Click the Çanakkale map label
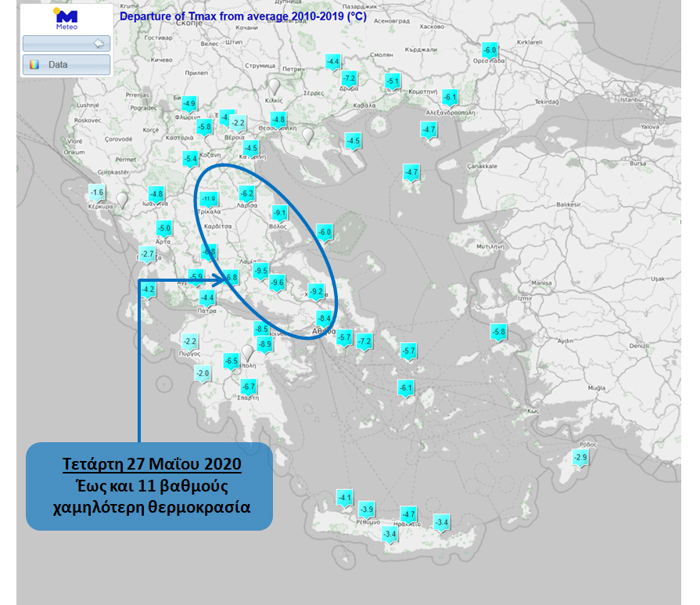This screenshot has height=605, width=700. pos(482,166)
